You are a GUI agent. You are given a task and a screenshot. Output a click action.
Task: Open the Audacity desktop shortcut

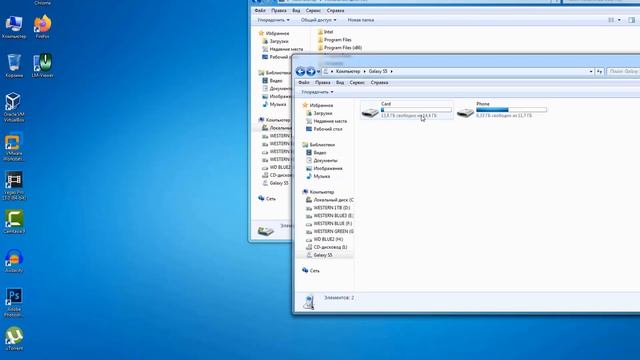(14, 261)
